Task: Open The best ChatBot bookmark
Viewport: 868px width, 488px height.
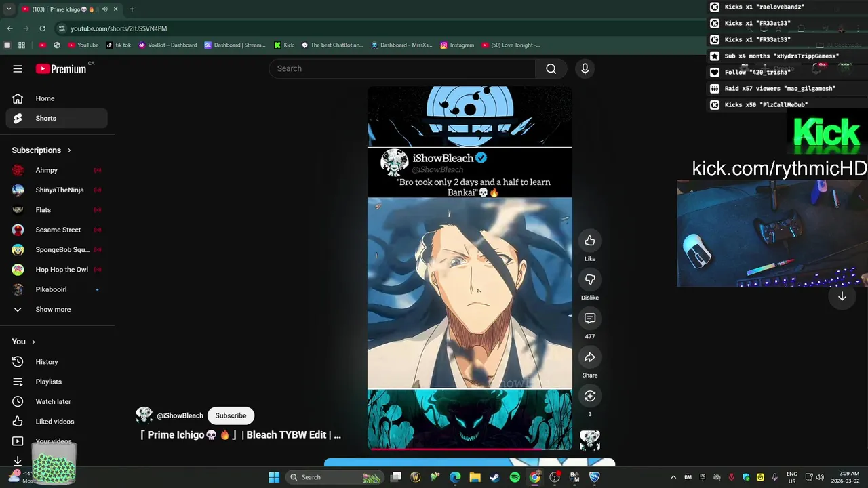Action: pos(332,45)
